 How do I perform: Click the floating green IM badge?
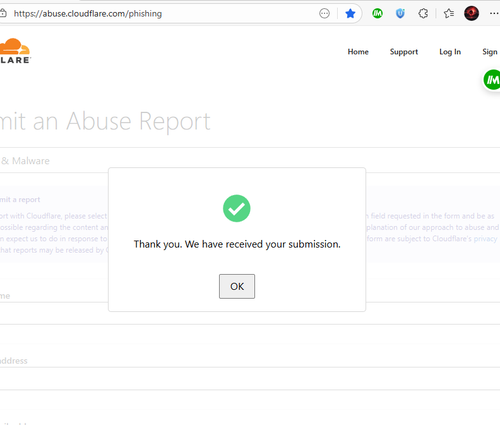[492, 80]
